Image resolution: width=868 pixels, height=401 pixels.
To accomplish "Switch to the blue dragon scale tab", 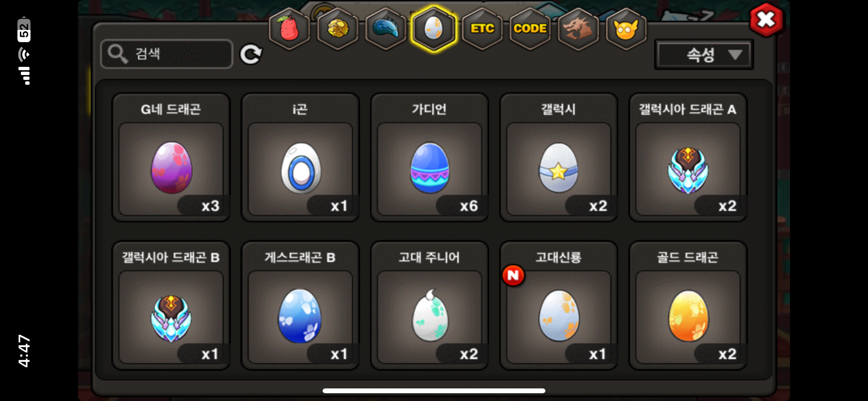I will point(386,29).
